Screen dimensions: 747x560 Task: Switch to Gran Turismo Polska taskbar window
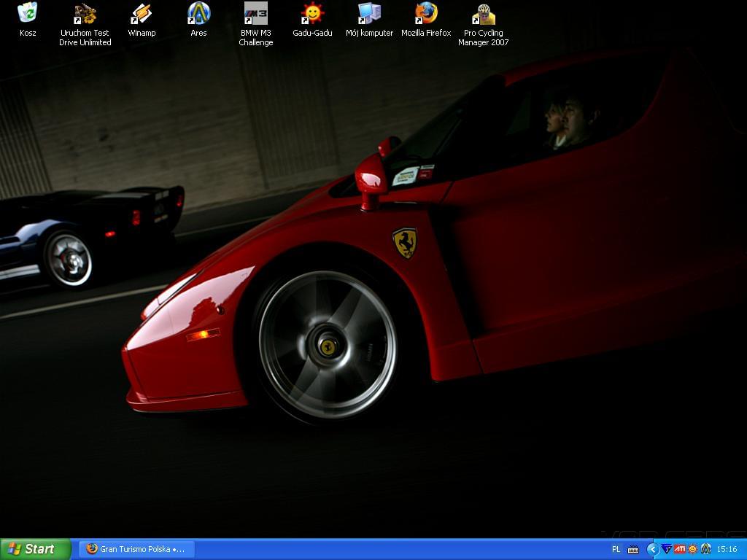point(137,549)
